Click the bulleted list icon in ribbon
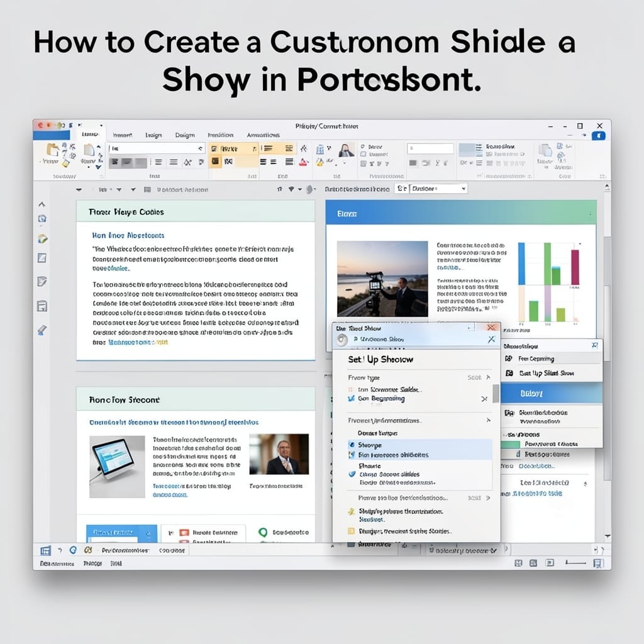The image size is (644, 644). click(x=268, y=148)
